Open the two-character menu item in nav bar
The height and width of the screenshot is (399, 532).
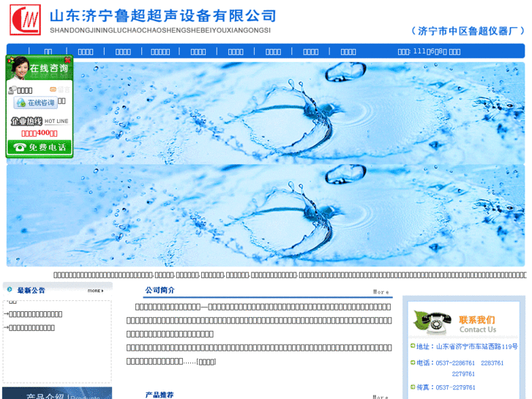click(48, 52)
